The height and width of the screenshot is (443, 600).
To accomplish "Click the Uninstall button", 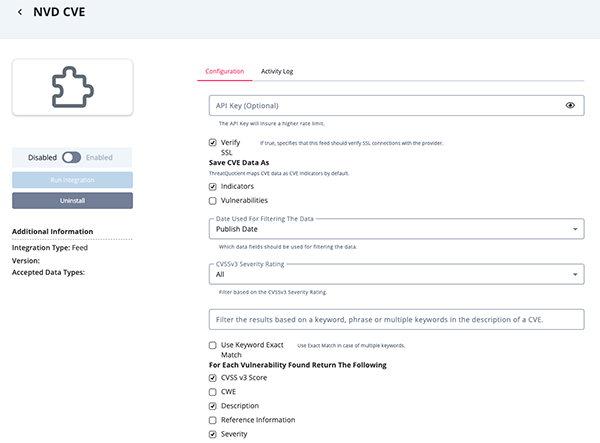I will tap(72, 200).
